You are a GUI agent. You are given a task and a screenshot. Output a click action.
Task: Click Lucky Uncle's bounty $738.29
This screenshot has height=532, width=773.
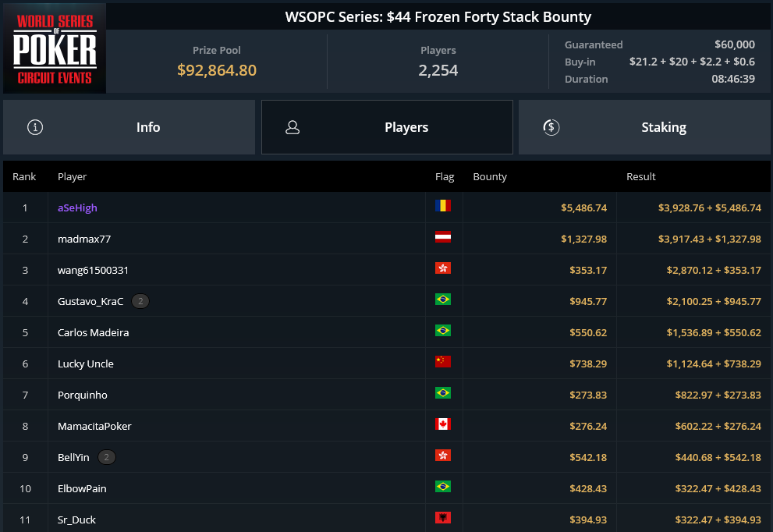tap(588, 364)
